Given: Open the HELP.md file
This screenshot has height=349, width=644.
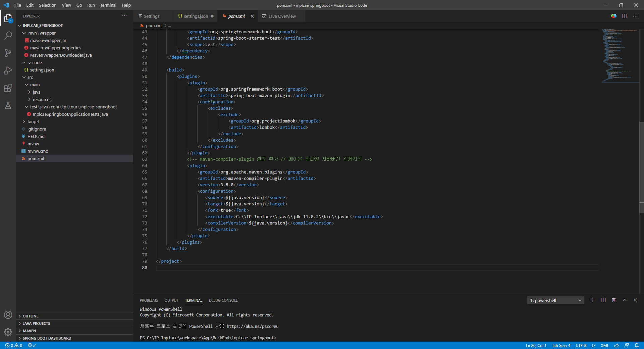Looking at the screenshot, I should pyautogui.click(x=75, y=137).
